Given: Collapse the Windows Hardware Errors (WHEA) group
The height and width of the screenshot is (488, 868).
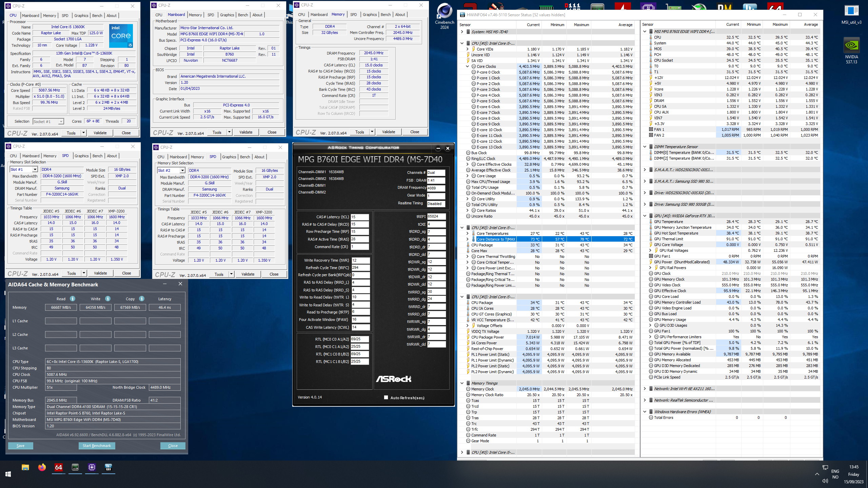Looking at the screenshot, I should [x=645, y=412].
